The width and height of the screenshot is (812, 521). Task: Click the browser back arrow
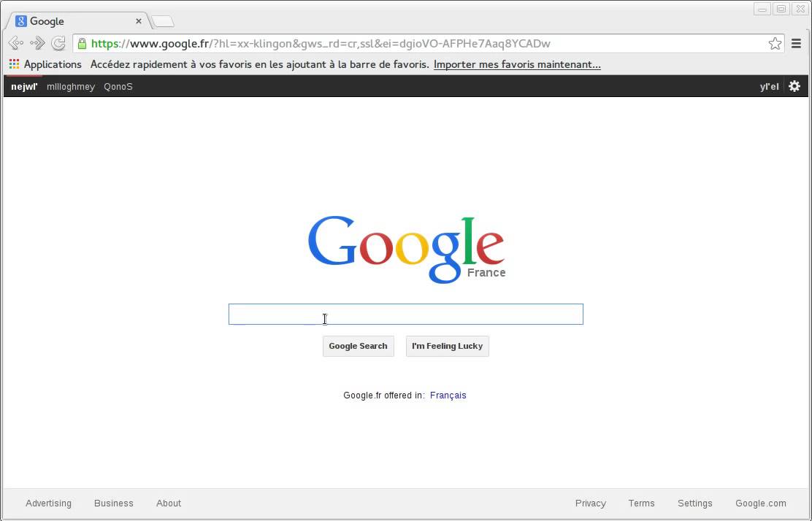[x=15, y=43]
